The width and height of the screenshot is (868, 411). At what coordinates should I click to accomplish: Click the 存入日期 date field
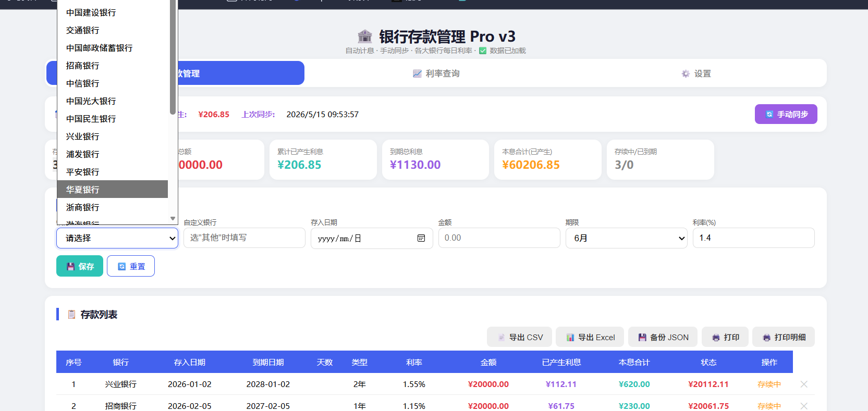[372, 238]
